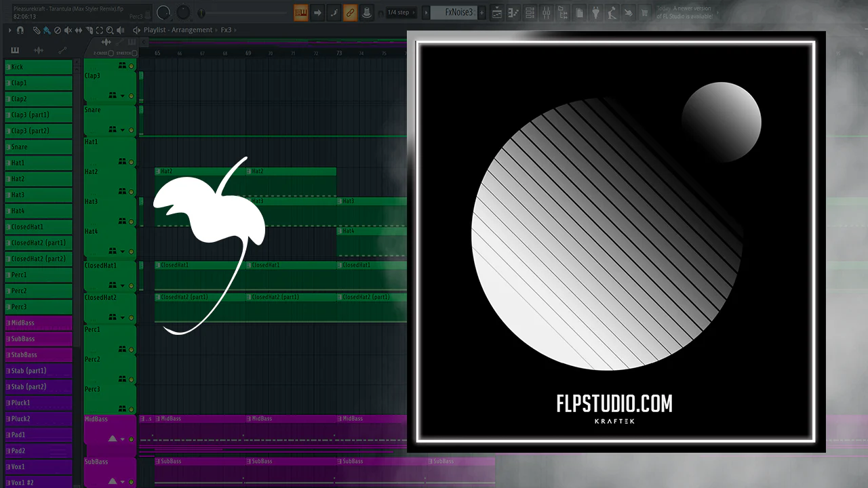Open playlist options menu arrow beside magnet

tap(9, 30)
